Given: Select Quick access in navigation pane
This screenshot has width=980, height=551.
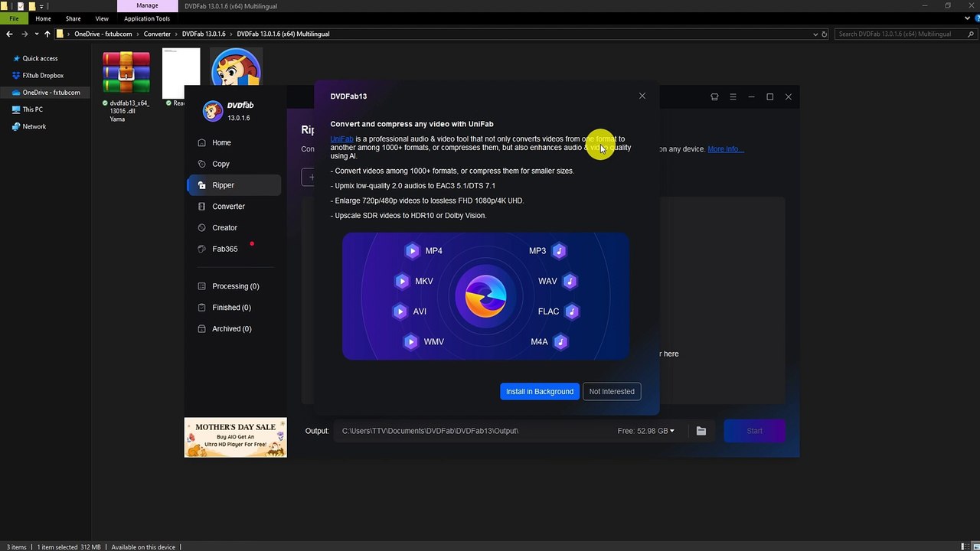Looking at the screenshot, I should 40,58.
